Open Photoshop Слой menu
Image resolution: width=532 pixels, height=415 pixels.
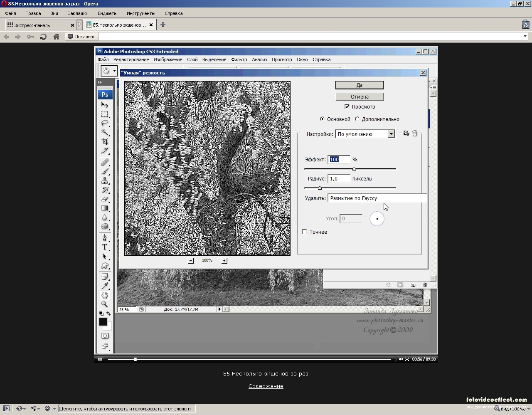coord(192,59)
